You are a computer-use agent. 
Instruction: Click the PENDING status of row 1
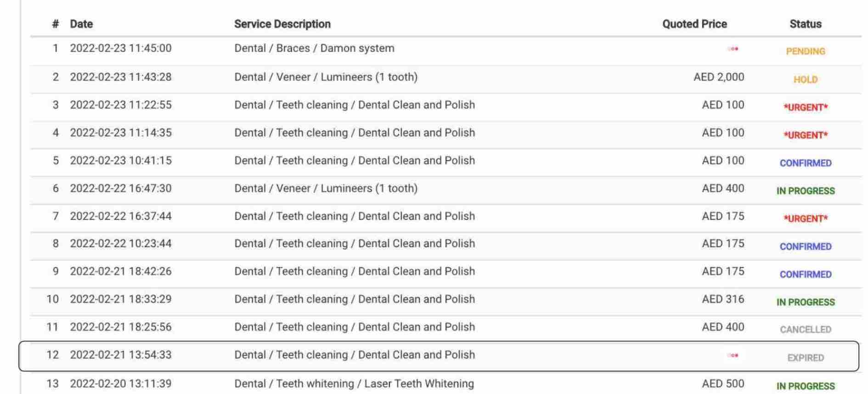pos(806,51)
